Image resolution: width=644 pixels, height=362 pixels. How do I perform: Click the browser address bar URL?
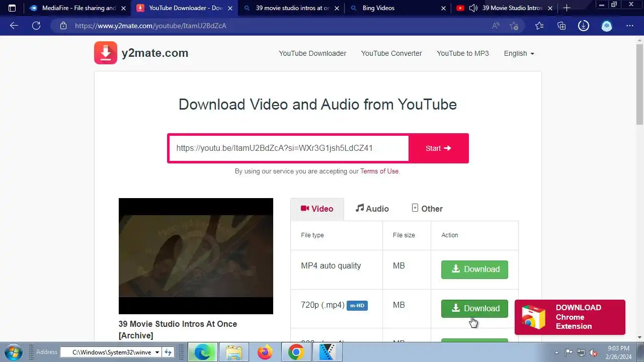pos(151,26)
